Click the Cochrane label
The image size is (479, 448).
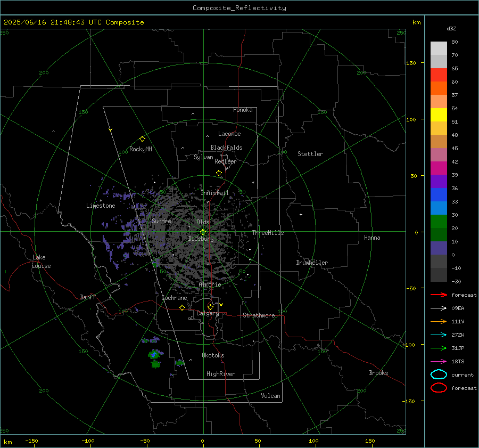pyautogui.click(x=174, y=298)
